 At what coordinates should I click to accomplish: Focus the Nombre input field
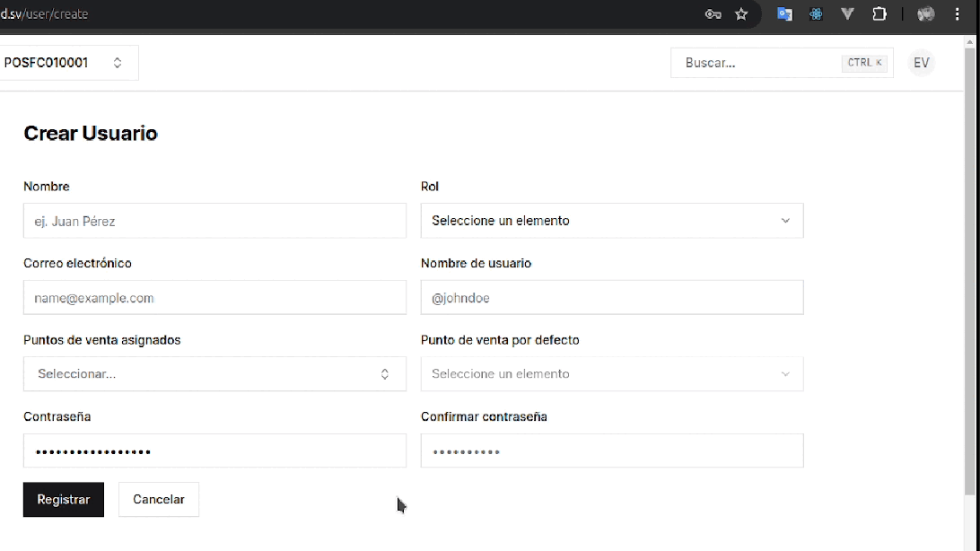pos(214,220)
